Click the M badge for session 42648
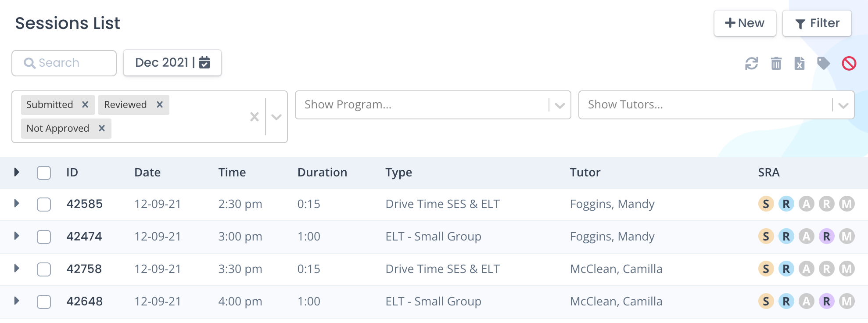868x323 pixels. (847, 301)
